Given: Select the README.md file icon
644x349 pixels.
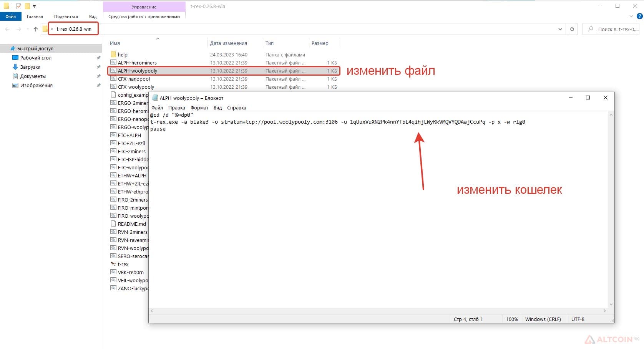Looking at the screenshot, I should (113, 224).
